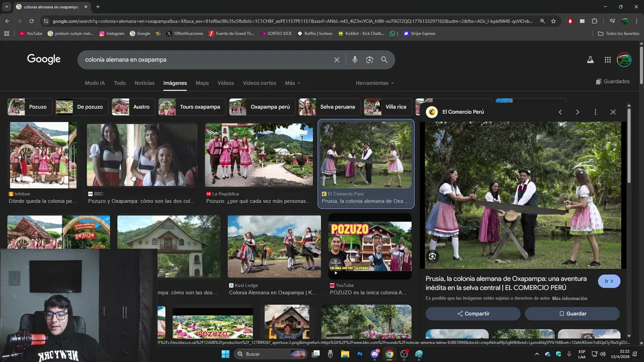Go to Google homepage via logo
The width and height of the screenshot is (644, 362).
click(x=44, y=59)
